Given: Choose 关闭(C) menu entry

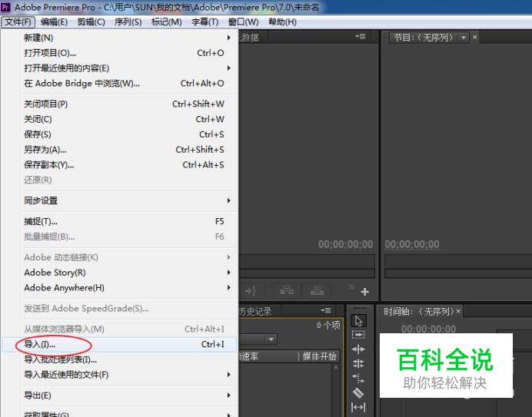Looking at the screenshot, I should (128, 119).
